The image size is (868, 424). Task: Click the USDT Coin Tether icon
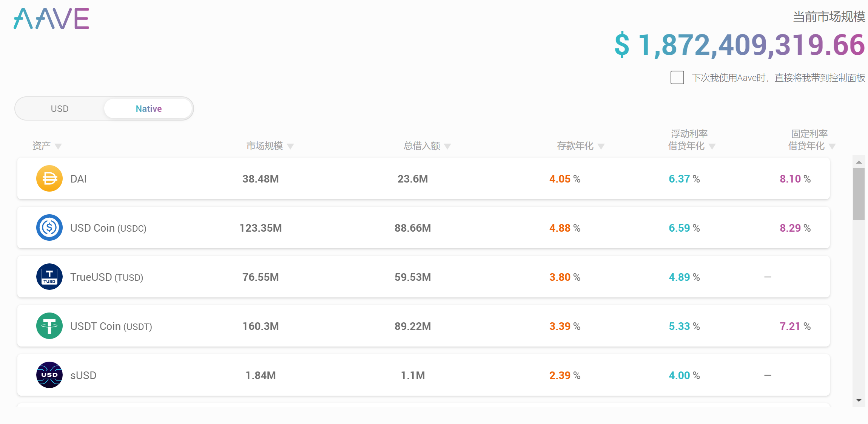[x=49, y=326]
